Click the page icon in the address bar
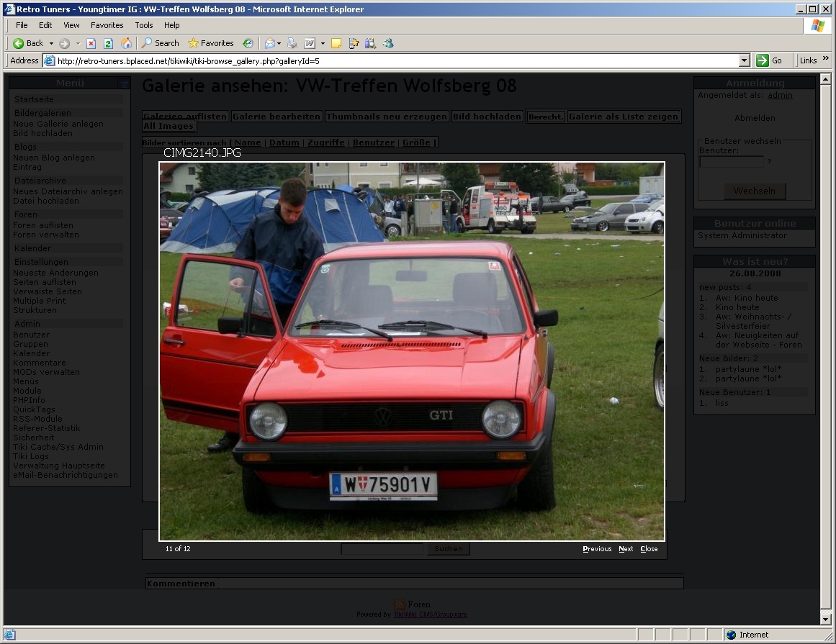 (49, 60)
